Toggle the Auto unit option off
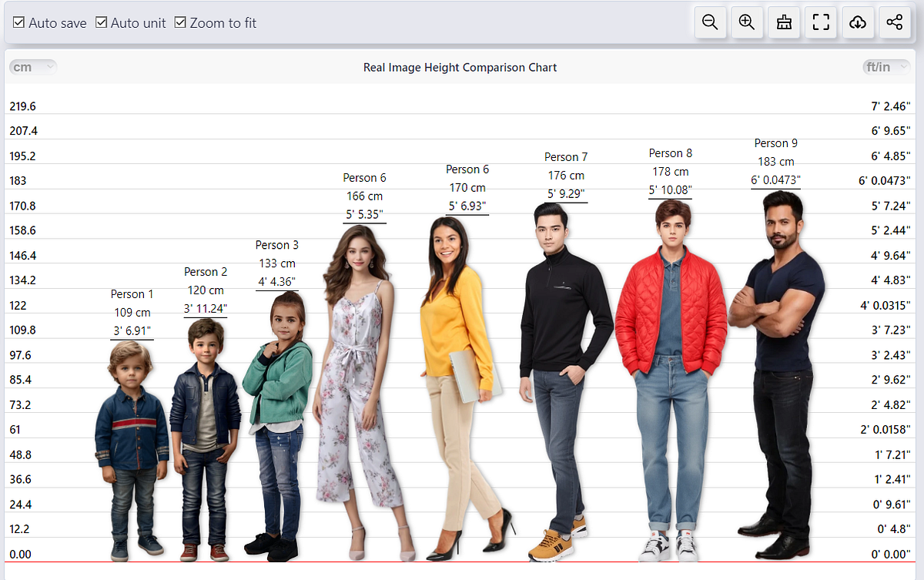Viewport: 924px width, 580px height. point(101,22)
